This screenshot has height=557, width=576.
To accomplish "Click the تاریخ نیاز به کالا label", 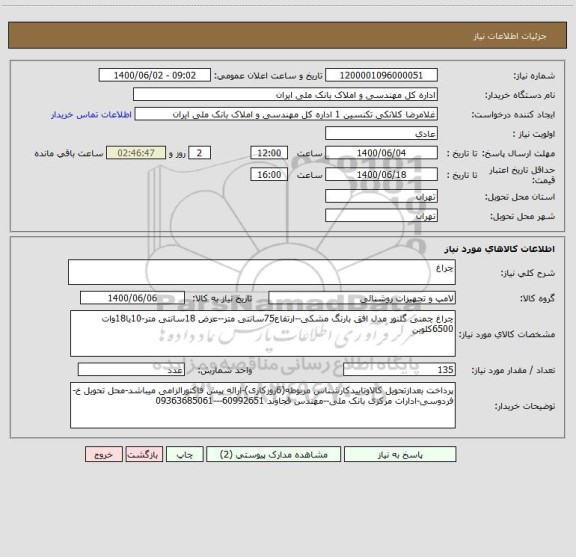I will (222, 298).
